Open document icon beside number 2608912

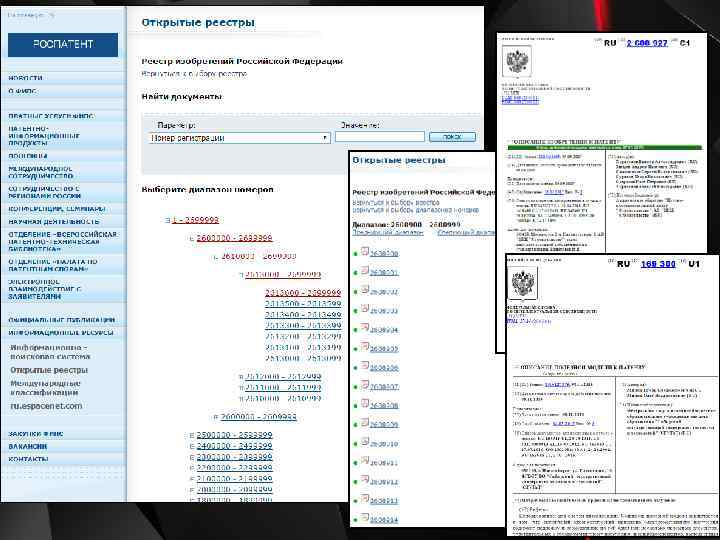pos(365,480)
